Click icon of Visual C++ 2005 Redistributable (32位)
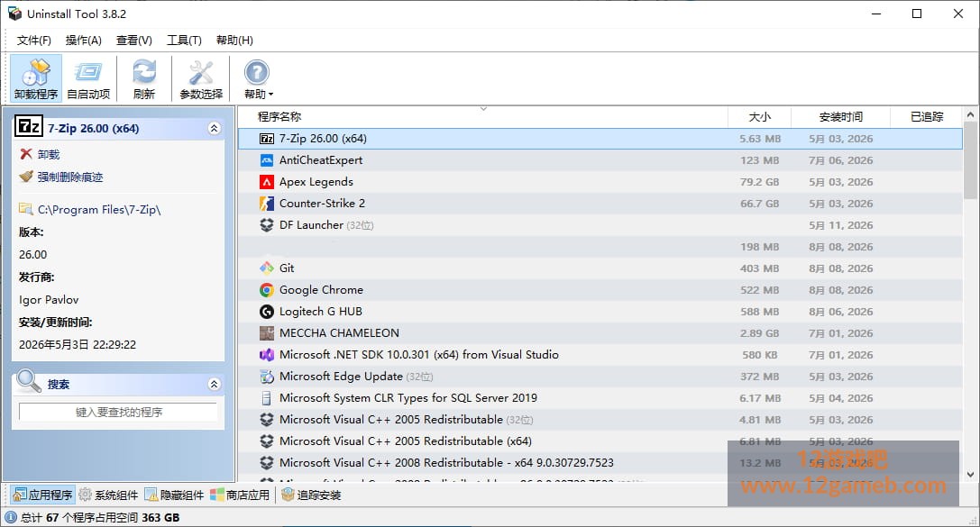The width and height of the screenshot is (980, 527). (267, 420)
